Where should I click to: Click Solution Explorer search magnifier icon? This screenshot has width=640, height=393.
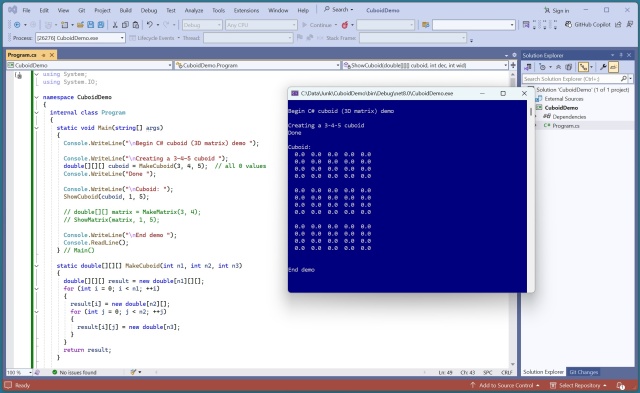[623, 78]
